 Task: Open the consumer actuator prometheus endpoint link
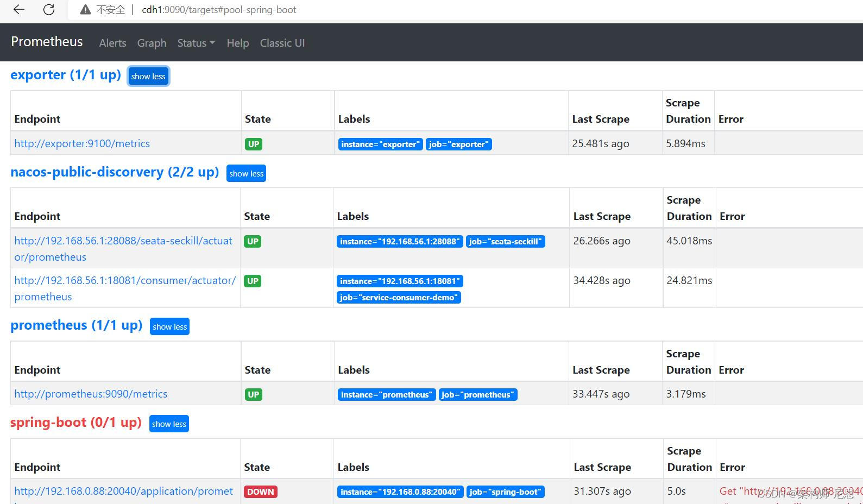point(125,288)
